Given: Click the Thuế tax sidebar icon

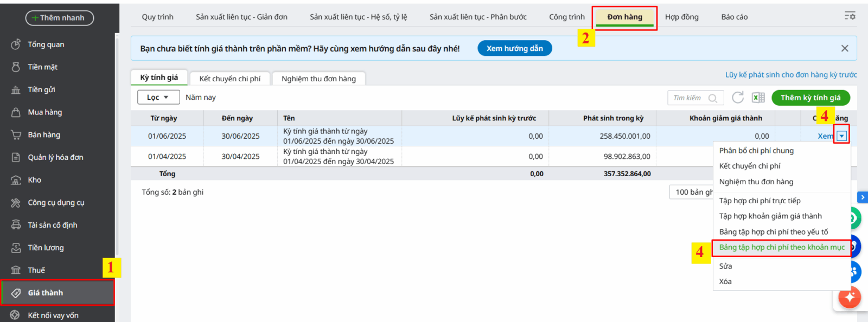Looking at the screenshot, I should tap(16, 270).
